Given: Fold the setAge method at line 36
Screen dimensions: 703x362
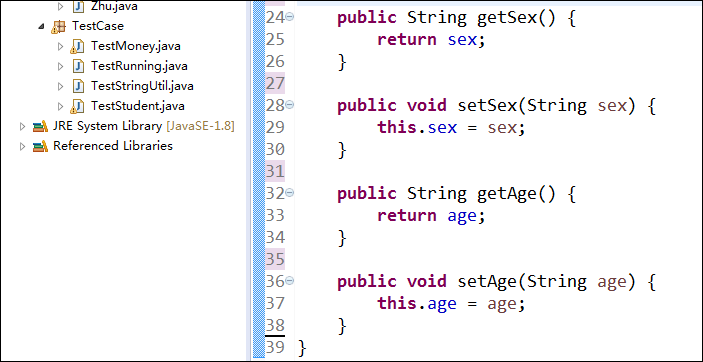Looking at the screenshot, I should tap(290, 281).
